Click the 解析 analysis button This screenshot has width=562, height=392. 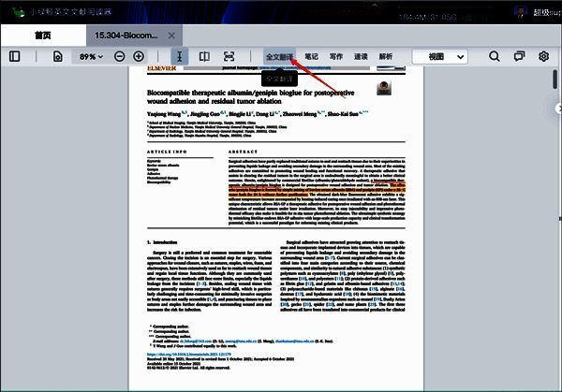pos(385,57)
